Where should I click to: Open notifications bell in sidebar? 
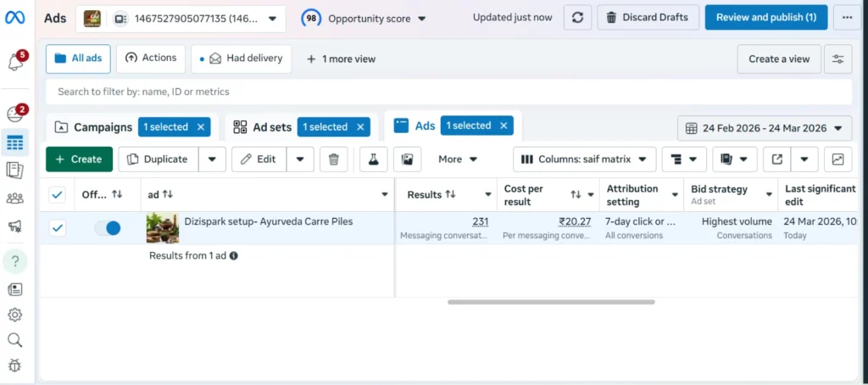coord(15,62)
